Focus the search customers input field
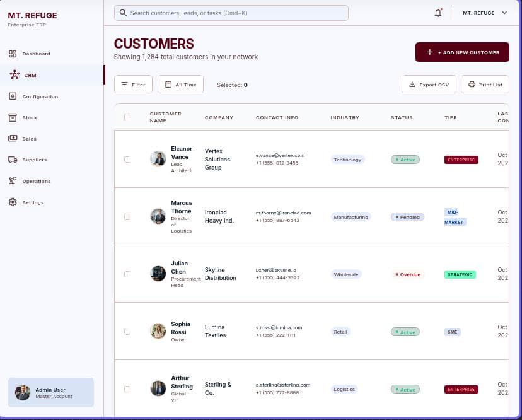522x420 pixels. tap(231, 13)
